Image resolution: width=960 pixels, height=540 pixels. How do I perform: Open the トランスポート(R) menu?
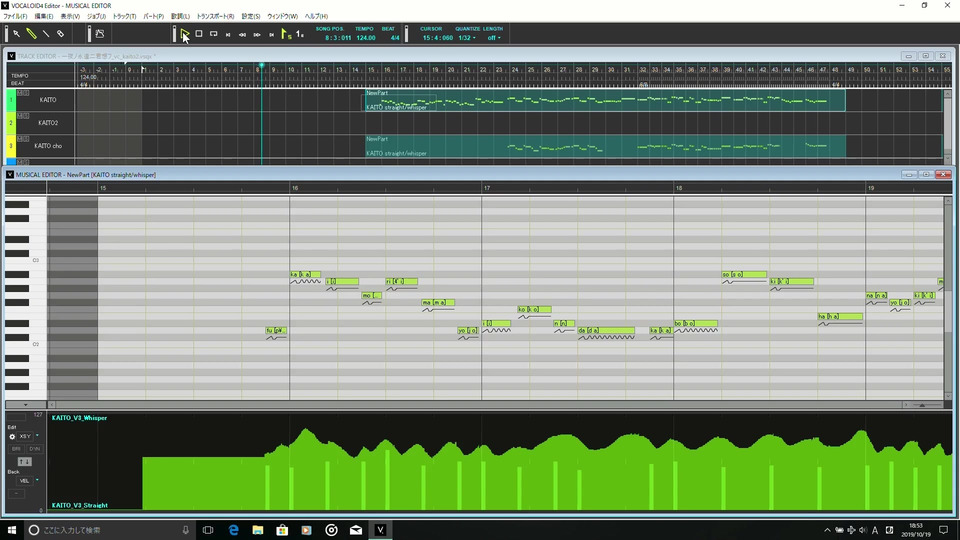point(215,17)
